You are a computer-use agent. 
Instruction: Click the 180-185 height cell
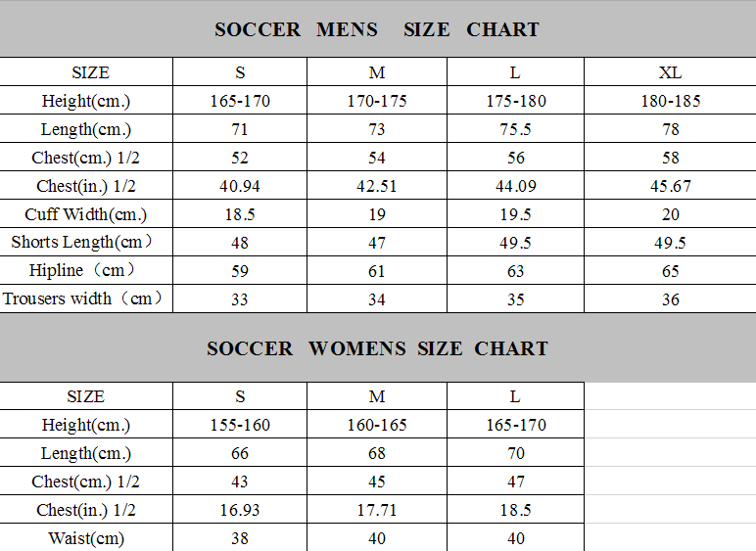tap(670, 101)
